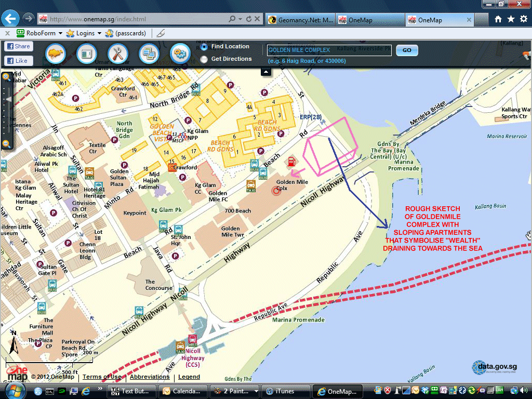Click the orange Singapore map icon
532x399 pixels.
click(56, 53)
